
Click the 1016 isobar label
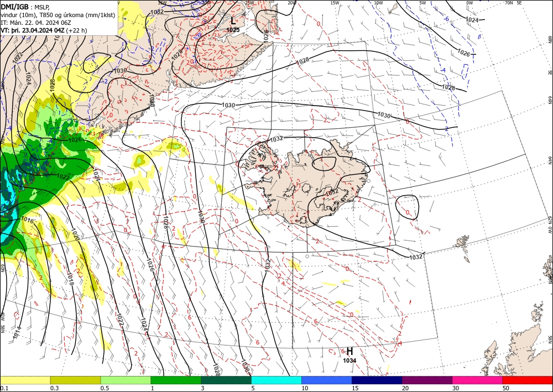click(27, 221)
